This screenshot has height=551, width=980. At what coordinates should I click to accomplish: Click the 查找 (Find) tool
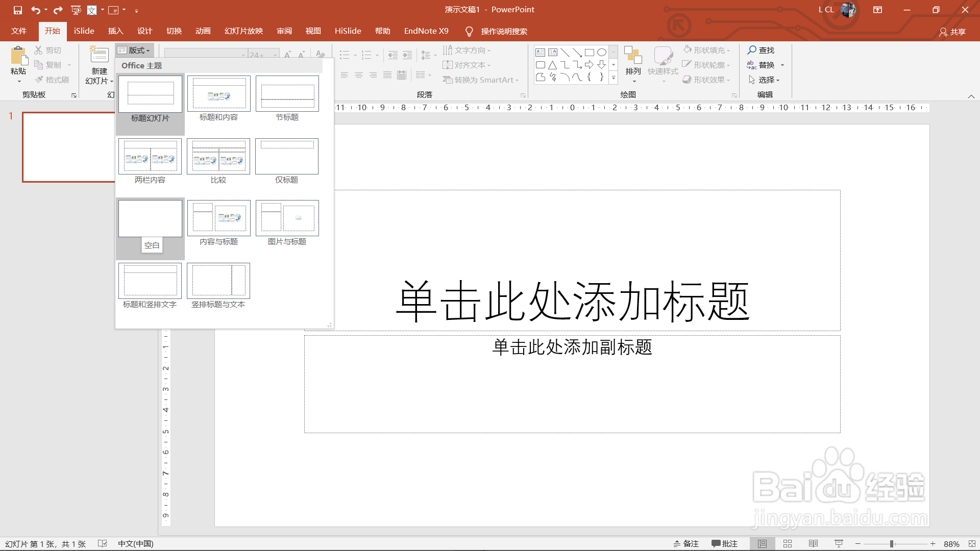click(x=763, y=50)
